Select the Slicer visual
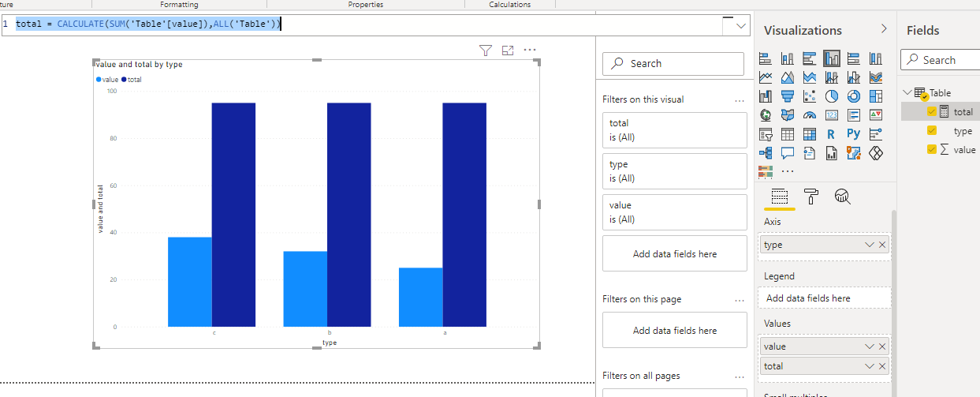 tap(766, 134)
